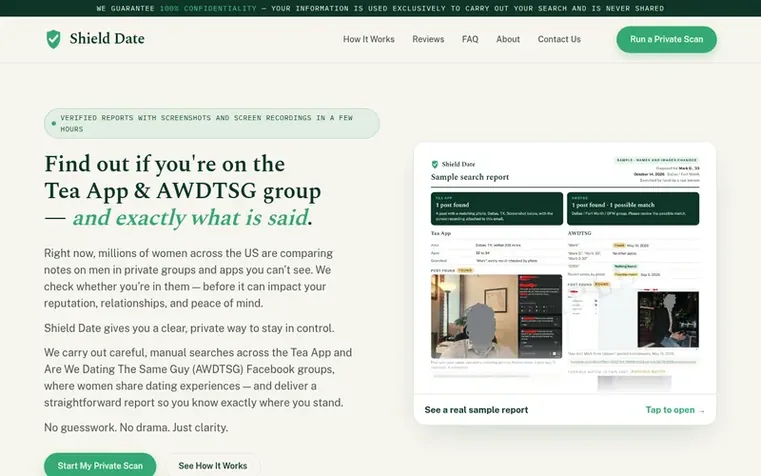Click the Run a Private Scan button
The height and width of the screenshot is (476, 761).
coord(666,39)
